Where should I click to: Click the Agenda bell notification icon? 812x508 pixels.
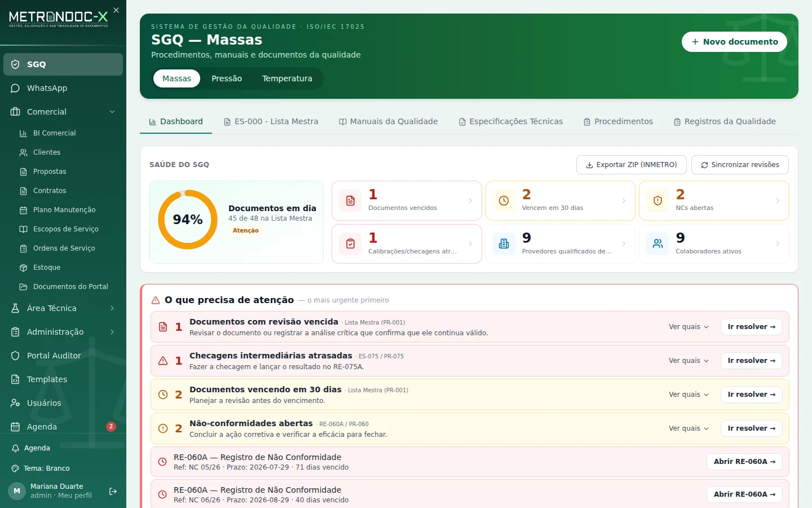pos(15,448)
